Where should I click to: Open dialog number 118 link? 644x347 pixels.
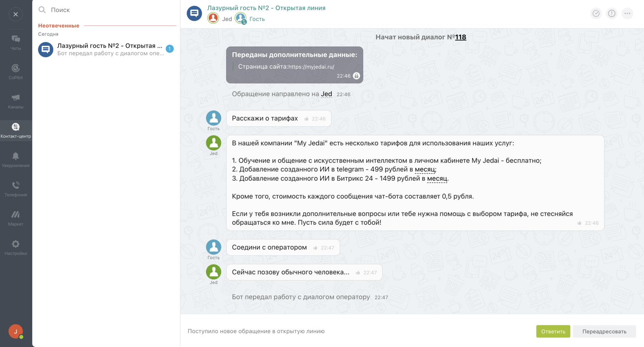(x=461, y=37)
